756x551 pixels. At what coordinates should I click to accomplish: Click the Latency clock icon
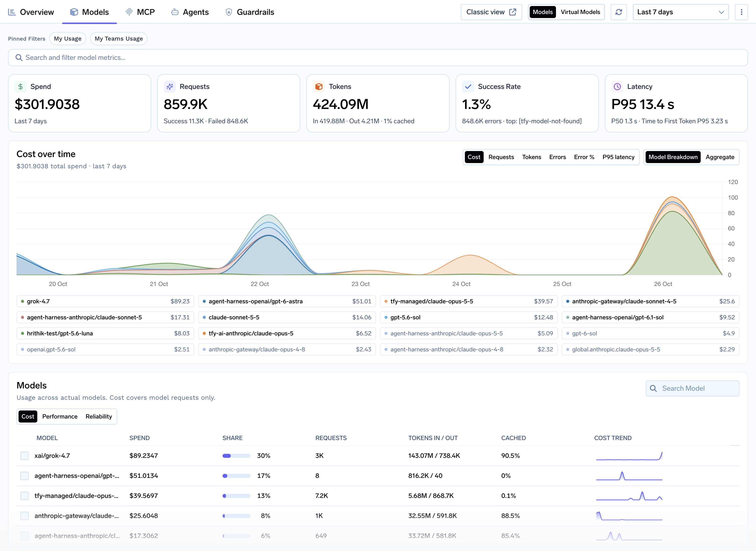(x=617, y=87)
